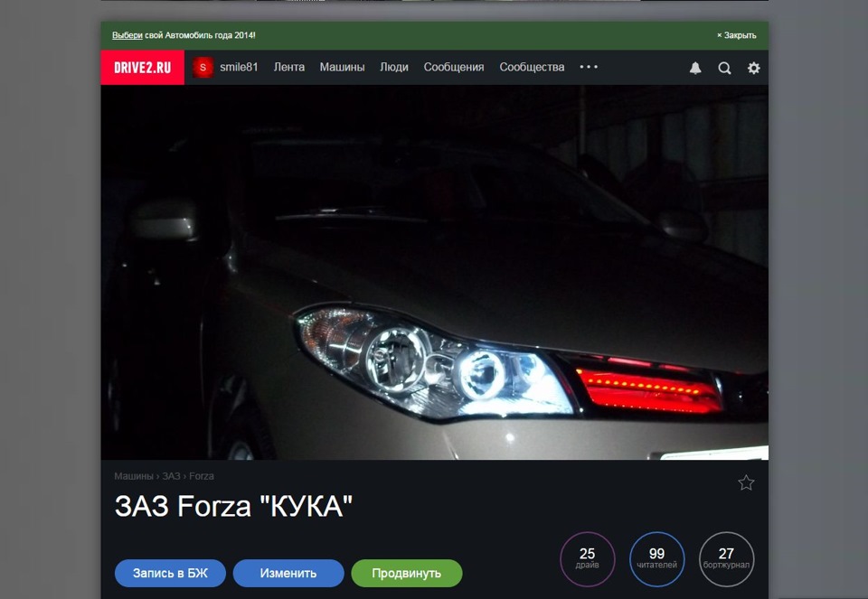Expand the "..." more-options menu
Screen dimensions: 868x599
(588, 67)
